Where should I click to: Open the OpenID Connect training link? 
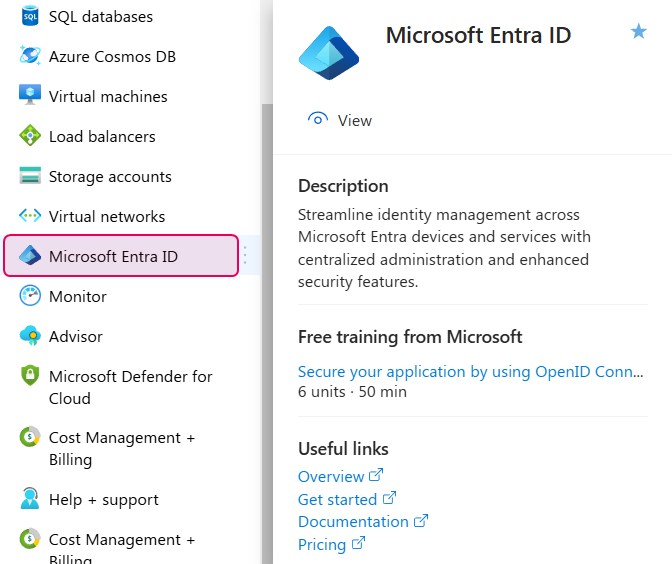click(x=470, y=372)
